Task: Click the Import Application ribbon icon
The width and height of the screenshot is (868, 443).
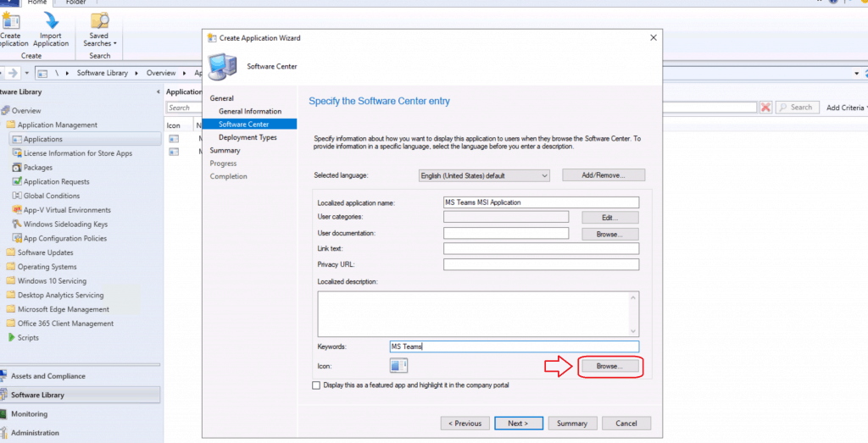Action: point(51,21)
